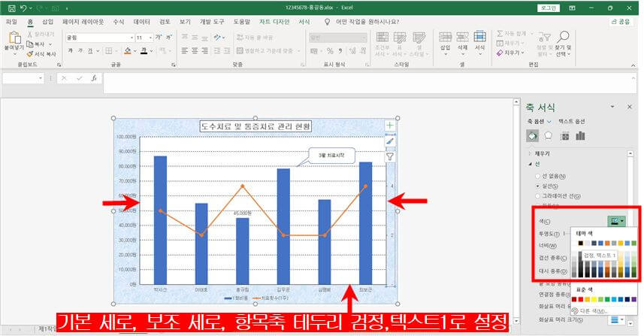
Task: Click the chart styles brush button
Action: pyautogui.click(x=390, y=141)
